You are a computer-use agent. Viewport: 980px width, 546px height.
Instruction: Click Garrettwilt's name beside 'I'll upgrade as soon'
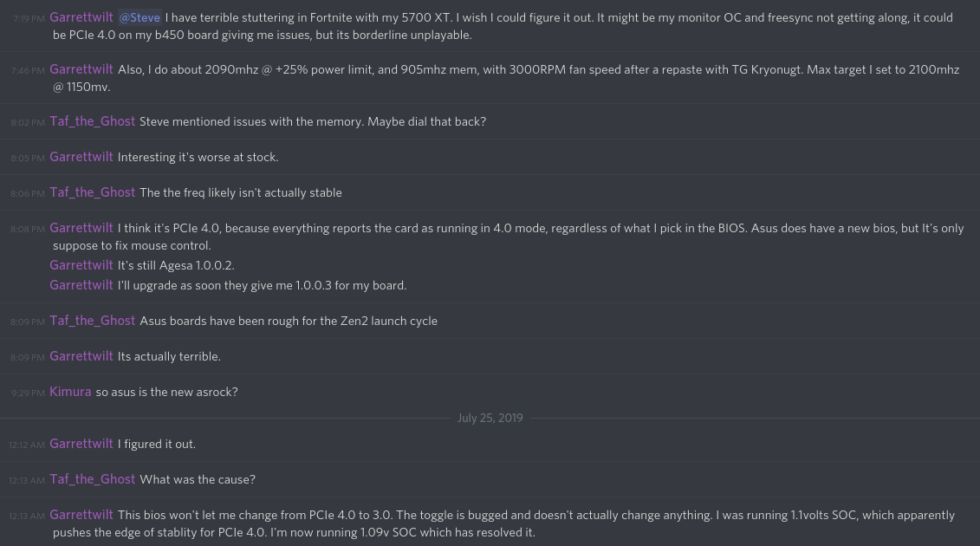(x=81, y=285)
